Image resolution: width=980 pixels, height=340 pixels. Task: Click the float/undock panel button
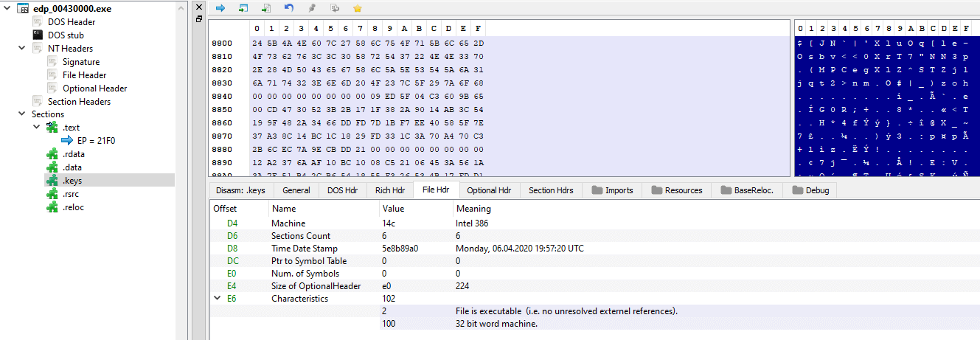(198, 19)
